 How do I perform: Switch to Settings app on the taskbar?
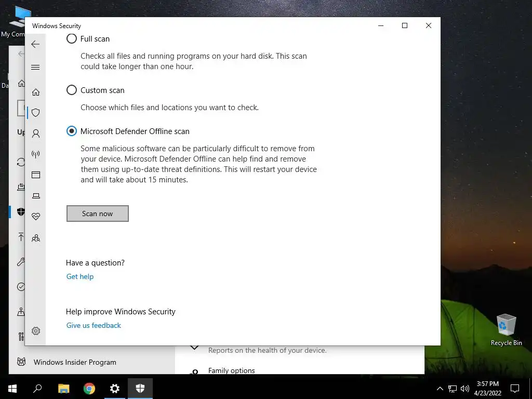tap(115, 389)
